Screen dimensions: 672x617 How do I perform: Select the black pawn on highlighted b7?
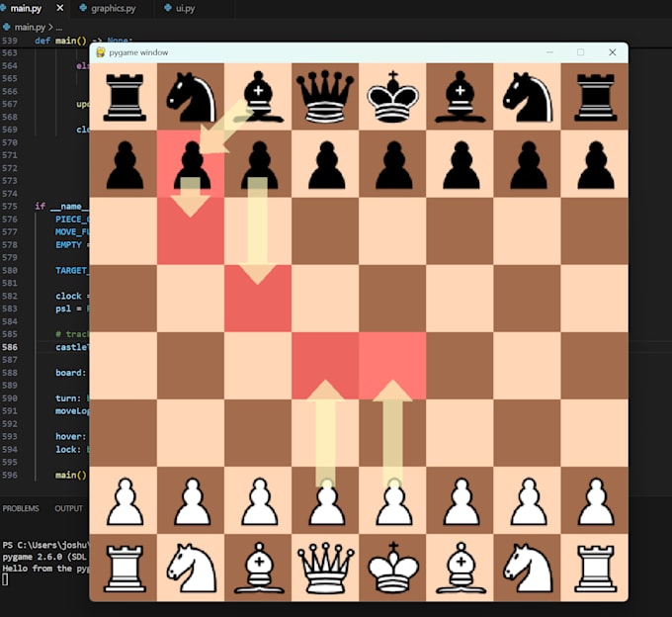[192, 165]
